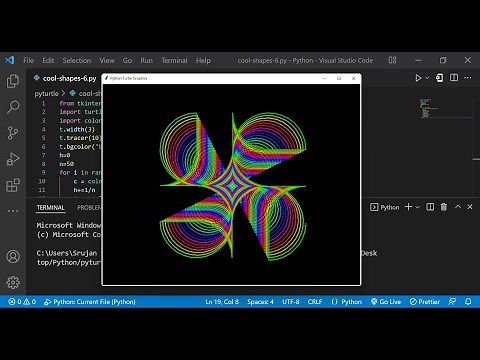
Task: Open the Run menu
Action: coord(146,60)
